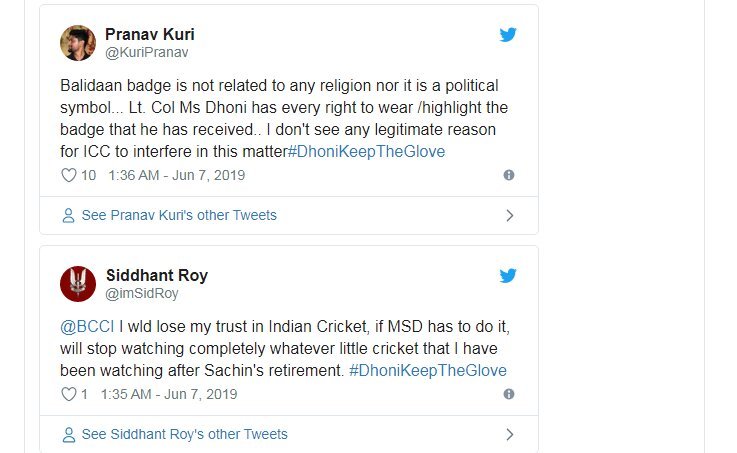Image resolution: width=737 pixels, height=453 pixels.
Task: Click the #DhoniKeepTheGlove hashtag in Siddhant Roy's tweet
Action: pyautogui.click(x=427, y=370)
